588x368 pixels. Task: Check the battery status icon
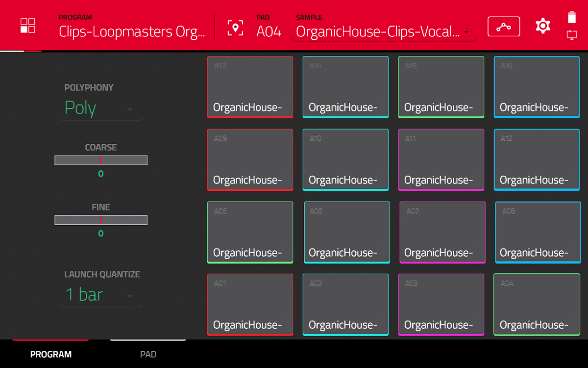(572, 17)
